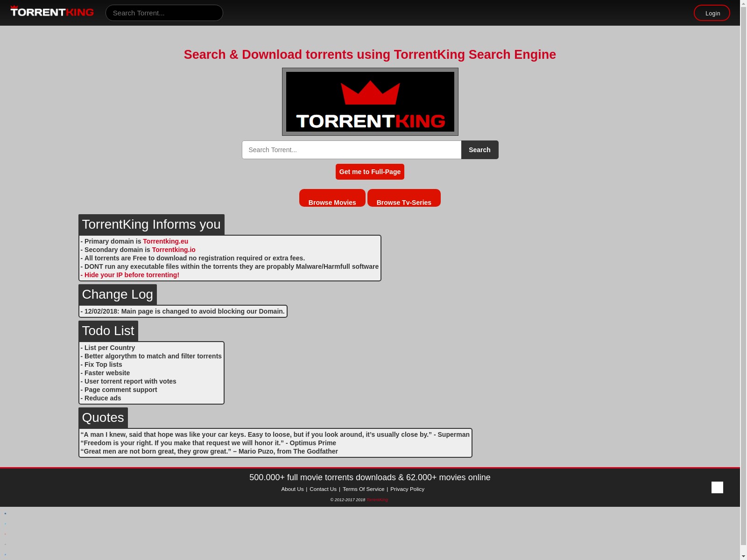Click the large TorrentKing crown banner image

tap(370, 102)
